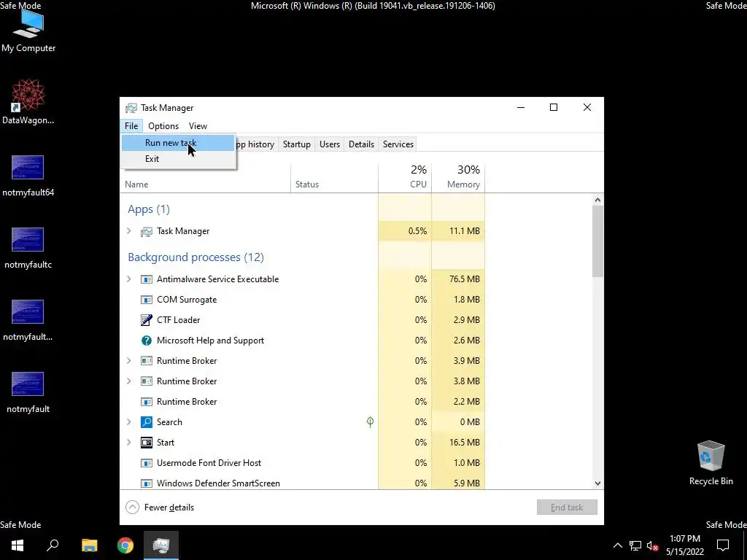Click Microsoft Help and Support icon
This screenshot has height=560, width=747.
tap(146, 341)
